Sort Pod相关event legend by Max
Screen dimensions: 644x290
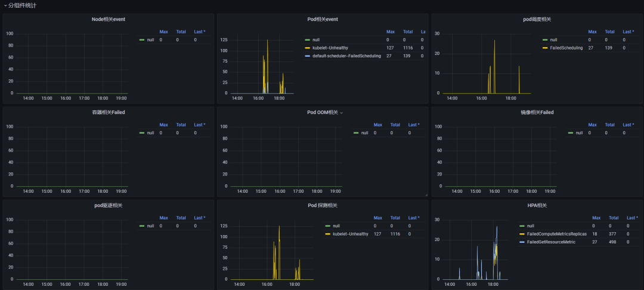click(x=390, y=32)
